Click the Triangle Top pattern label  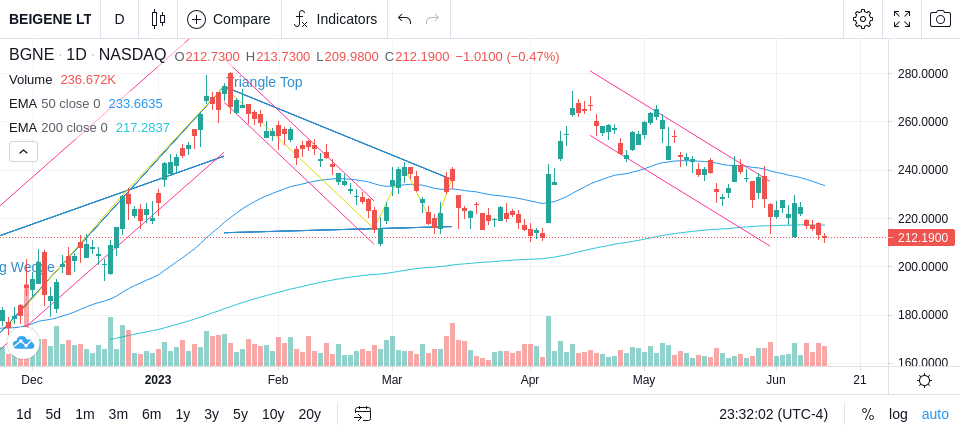tap(264, 82)
